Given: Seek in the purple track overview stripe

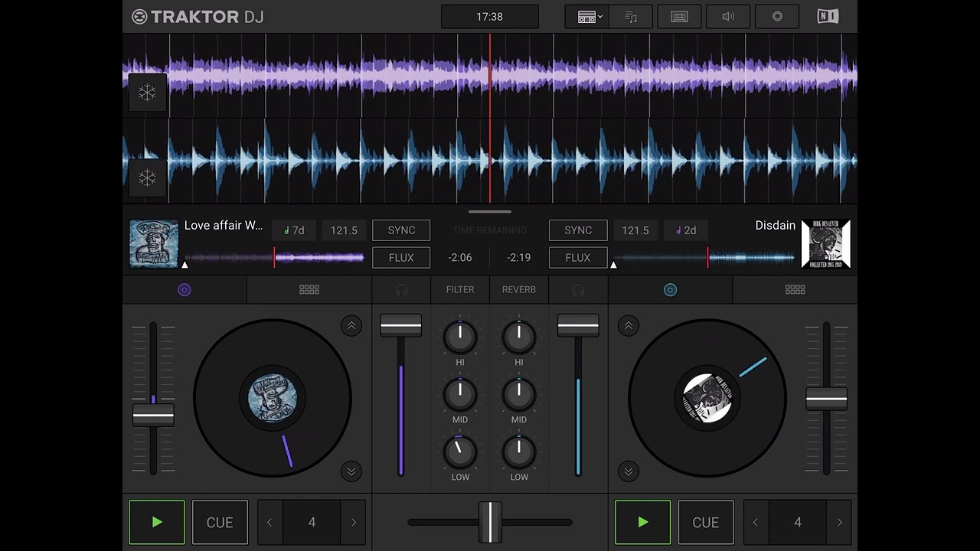Looking at the screenshot, I should [x=274, y=258].
